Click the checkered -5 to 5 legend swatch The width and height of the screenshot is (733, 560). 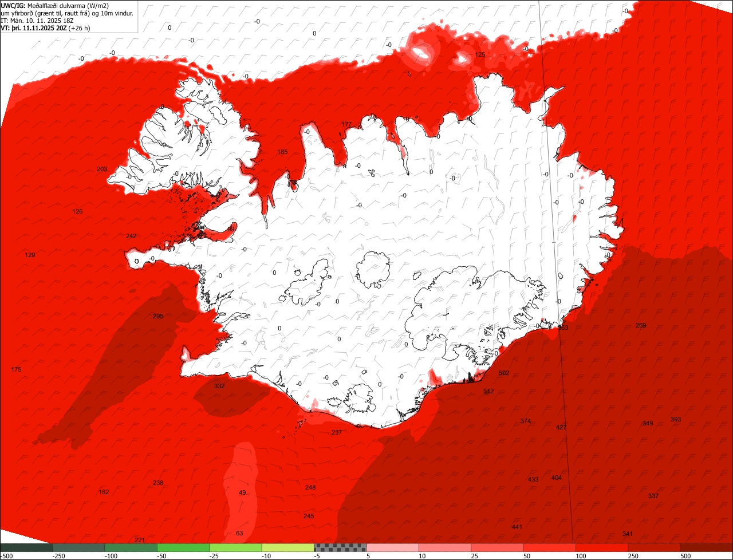point(340,547)
